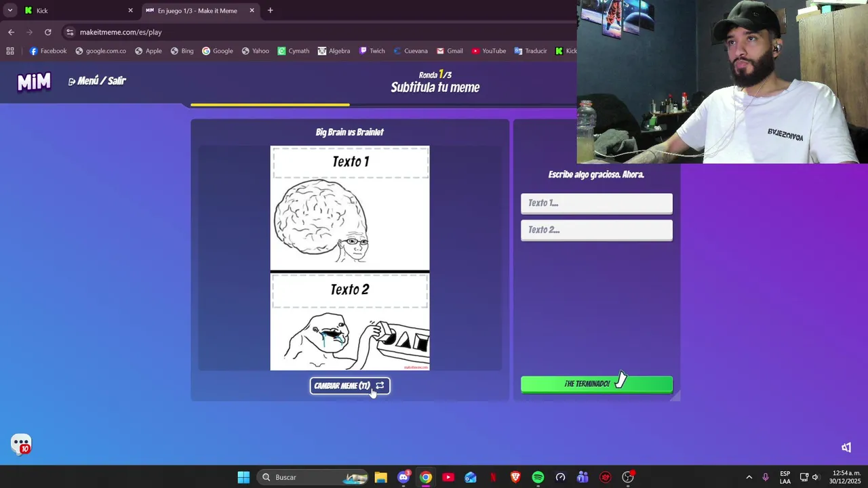The width and height of the screenshot is (868, 488).
Task: Open the Gmail bookmark
Action: pos(450,51)
